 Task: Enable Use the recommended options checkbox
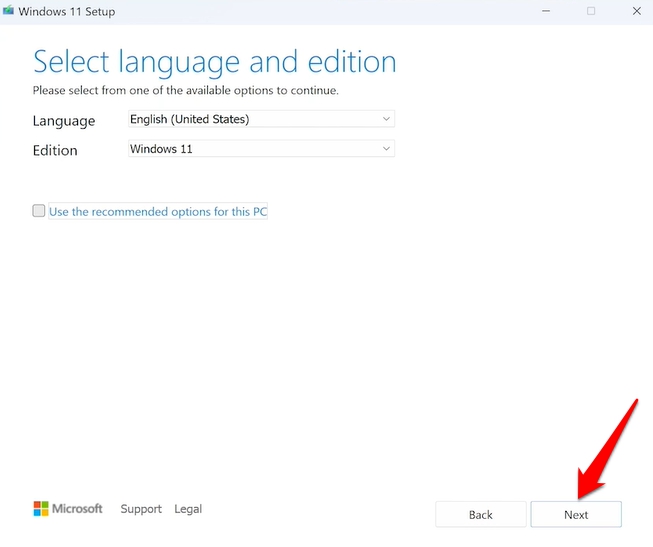[x=39, y=211]
